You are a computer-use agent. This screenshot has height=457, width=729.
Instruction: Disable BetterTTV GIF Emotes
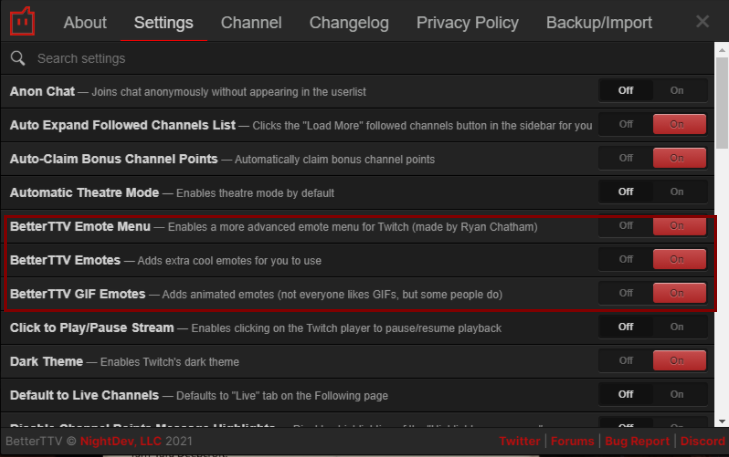click(626, 293)
